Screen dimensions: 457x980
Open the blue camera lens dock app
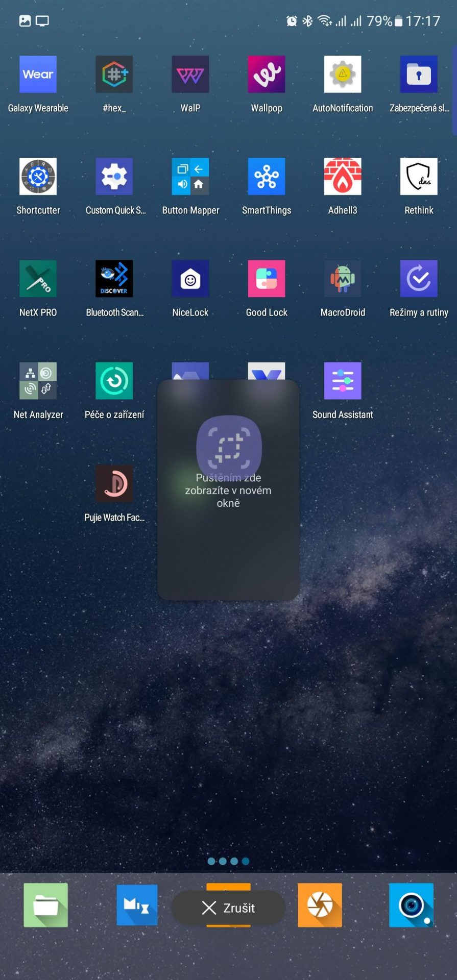pyautogui.click(x=411, y=905)
